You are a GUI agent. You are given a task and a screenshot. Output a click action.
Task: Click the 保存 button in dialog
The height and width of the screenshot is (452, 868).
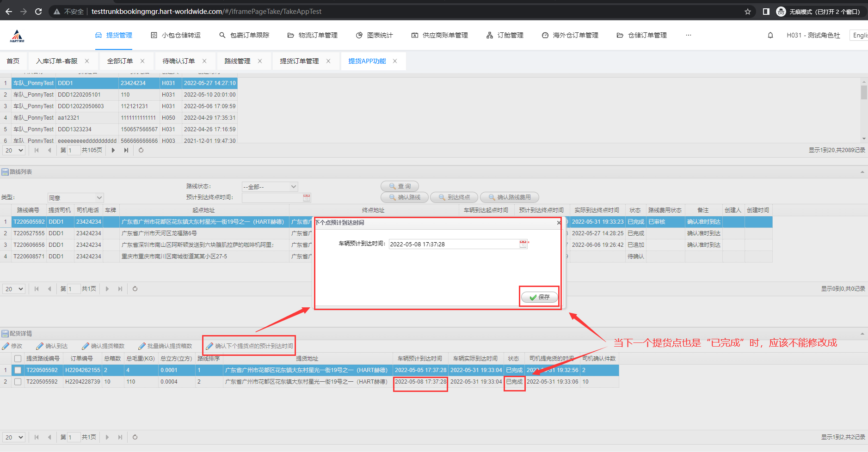coord(539,297)
